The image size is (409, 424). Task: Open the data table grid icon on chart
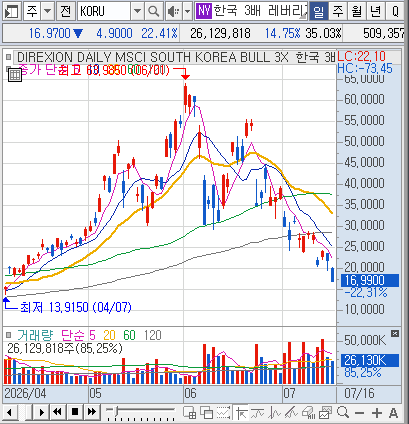(x=15, y=75)
